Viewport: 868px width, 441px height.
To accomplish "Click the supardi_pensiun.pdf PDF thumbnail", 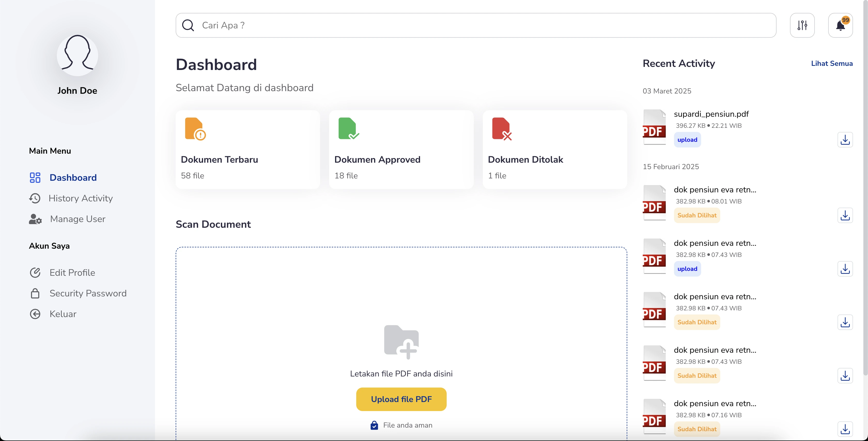I will coord(654,127).
